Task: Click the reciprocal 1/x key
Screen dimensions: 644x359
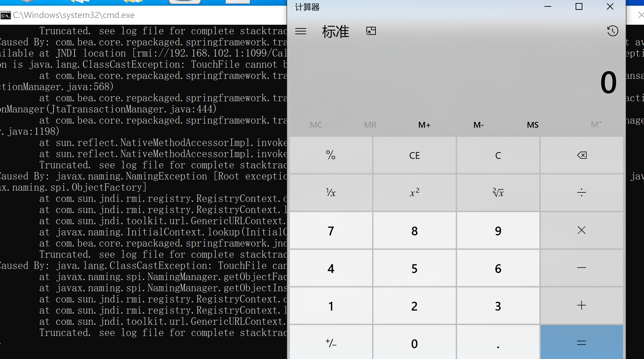Action: 331,193
